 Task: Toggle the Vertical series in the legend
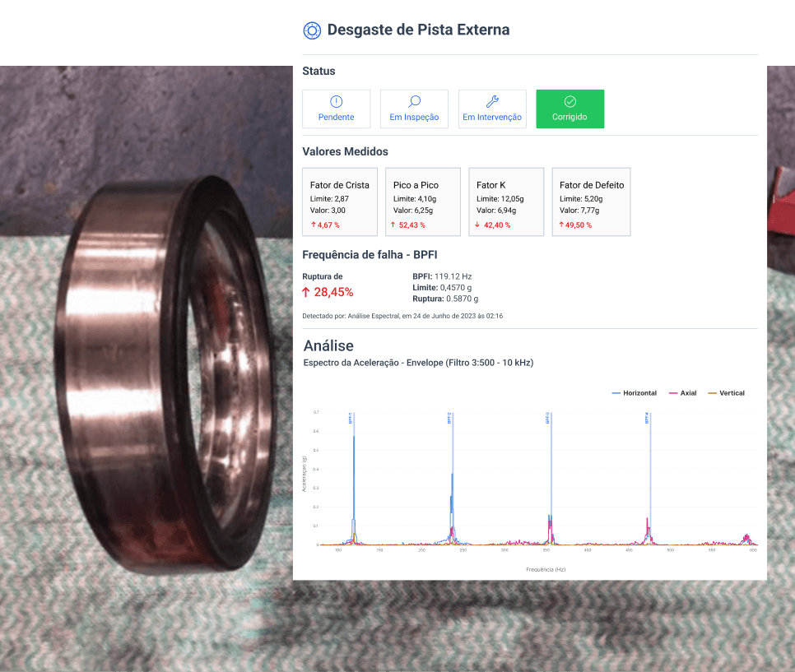728,393
